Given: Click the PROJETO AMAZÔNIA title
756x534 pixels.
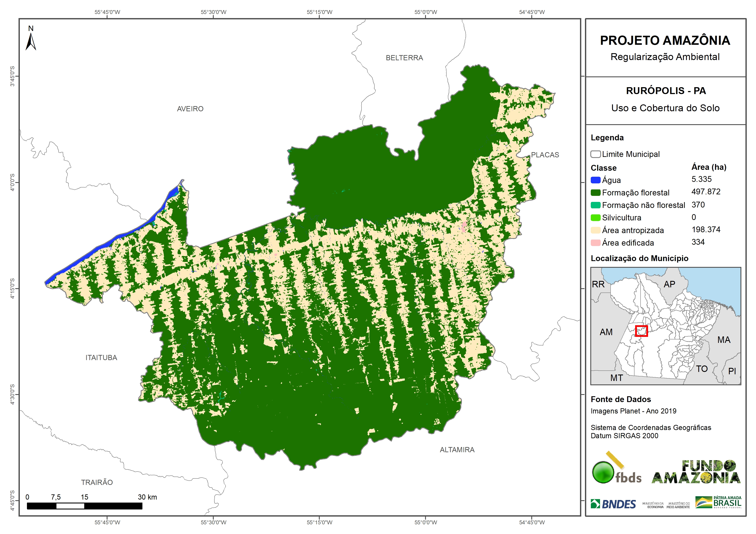Looking at the screenshot, I should tap(665, 40).
